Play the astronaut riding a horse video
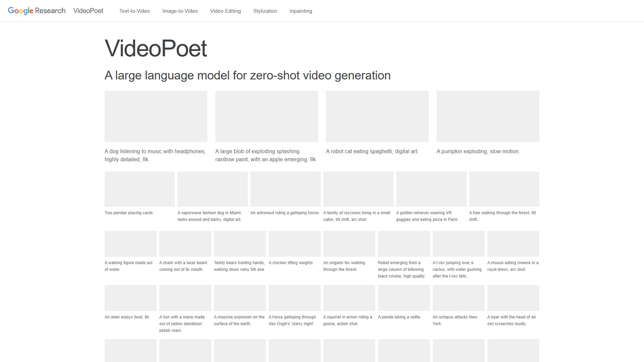This screenshot has width=644, height=362. (x=285, y=189)
